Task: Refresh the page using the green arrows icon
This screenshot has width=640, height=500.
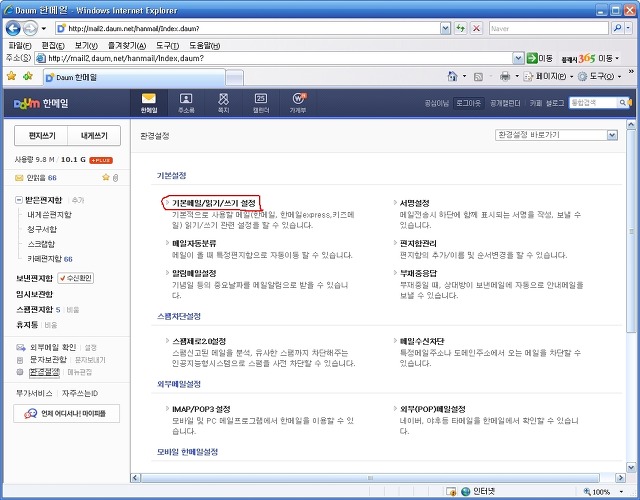Action: (x=461, y=28)
